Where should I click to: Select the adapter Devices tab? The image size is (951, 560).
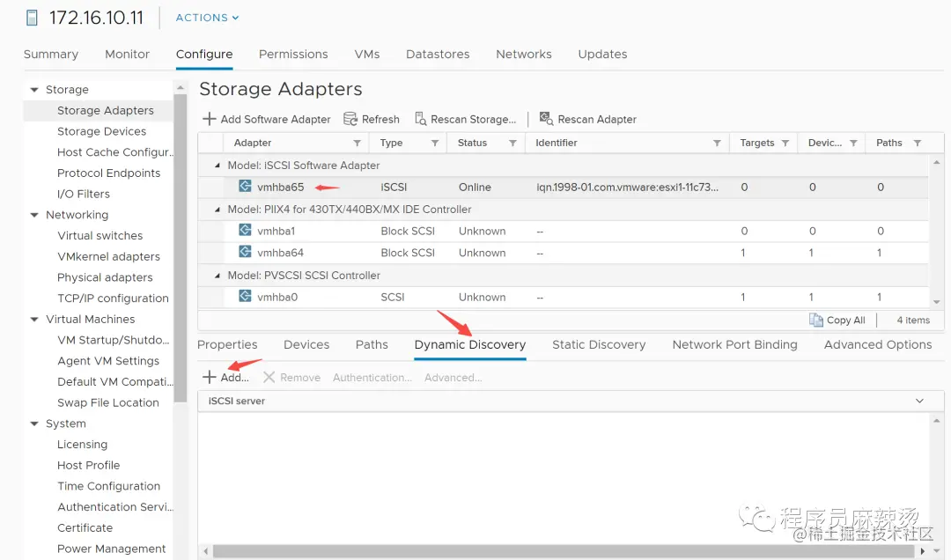(306, 344)
